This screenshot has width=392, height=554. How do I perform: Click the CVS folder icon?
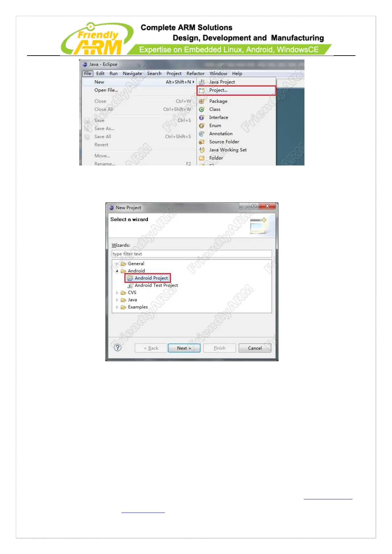point(123,293)
